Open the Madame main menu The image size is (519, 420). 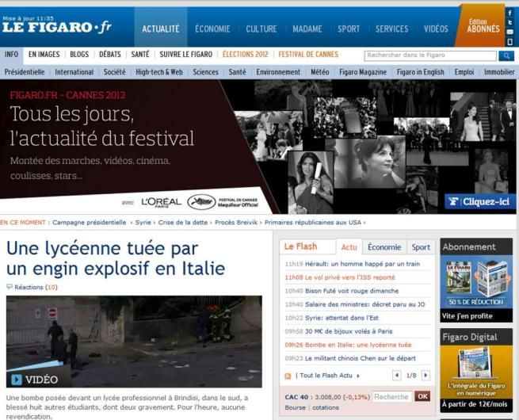307,29
